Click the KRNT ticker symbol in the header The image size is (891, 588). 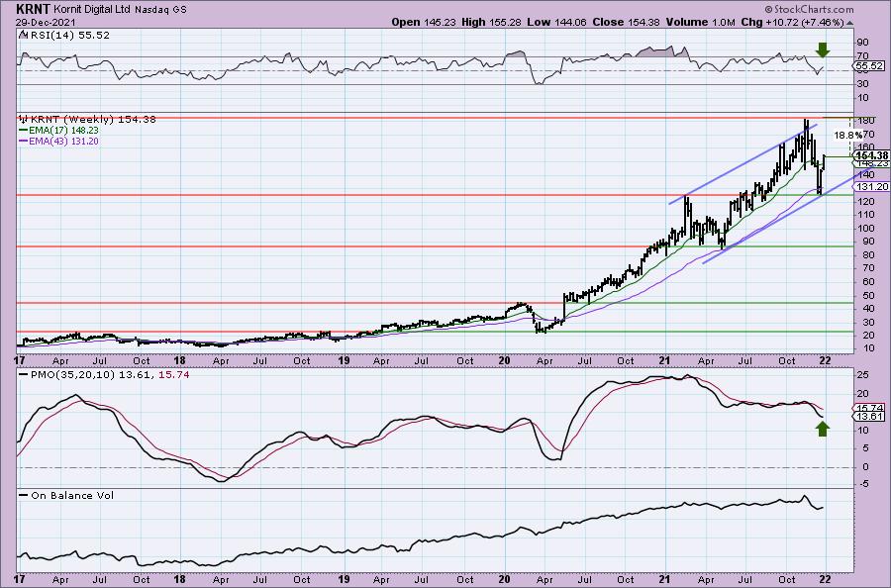(34, 9)
